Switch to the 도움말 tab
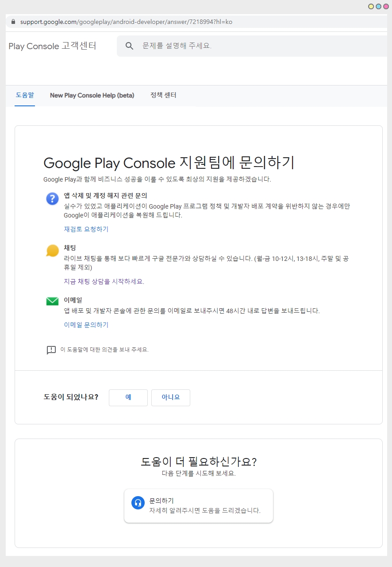 coord(25,95)
